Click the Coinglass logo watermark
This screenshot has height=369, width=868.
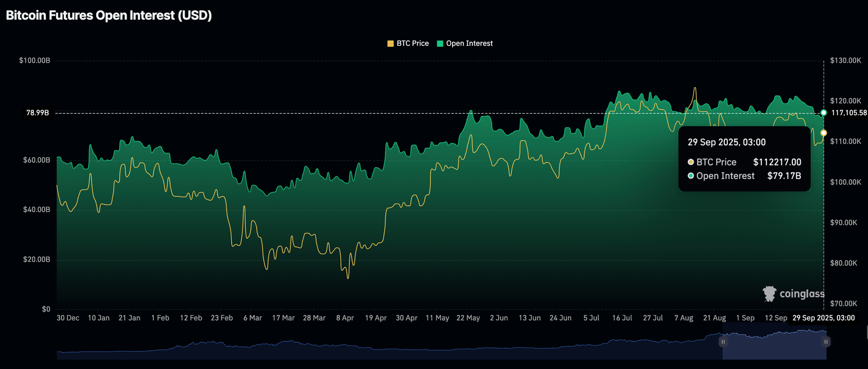pos(793,293)
